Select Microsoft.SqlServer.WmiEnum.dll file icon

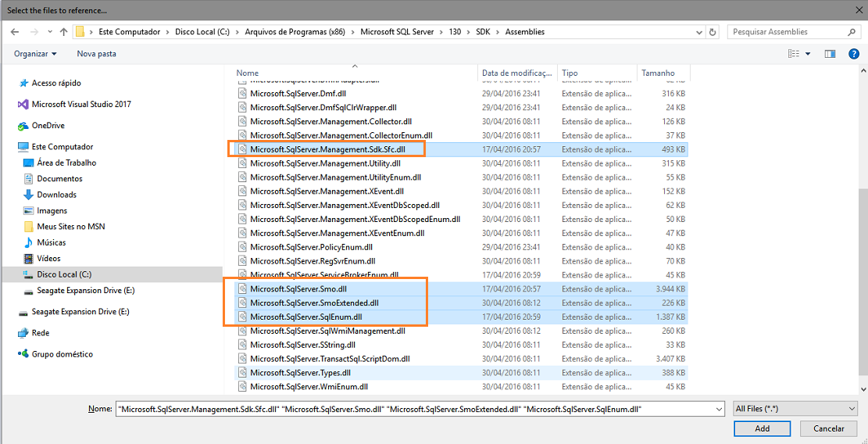tap(242, 386)
